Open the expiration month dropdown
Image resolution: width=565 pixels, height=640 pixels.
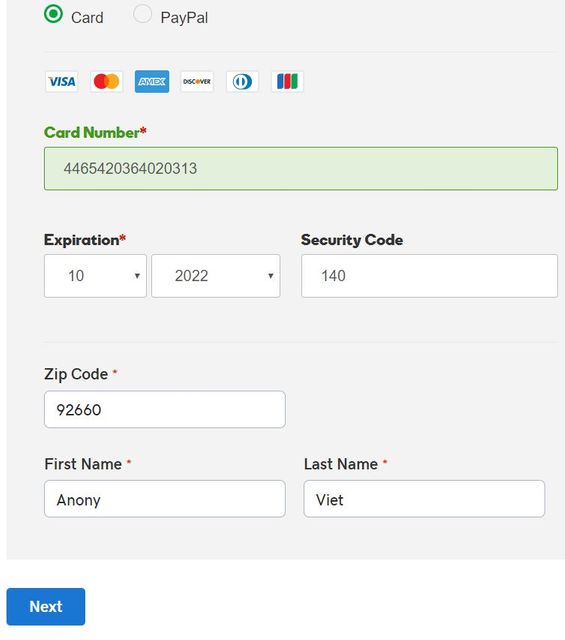coord(95,276)
